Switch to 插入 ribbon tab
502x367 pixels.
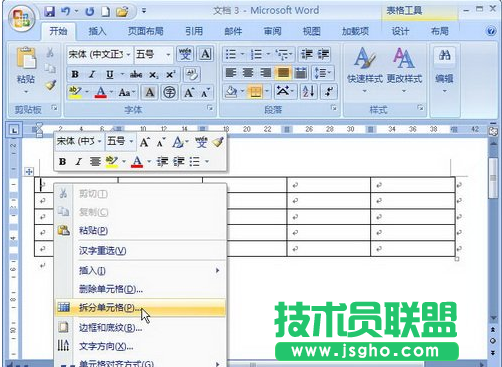pyautogui.click(x=97, y=31)
